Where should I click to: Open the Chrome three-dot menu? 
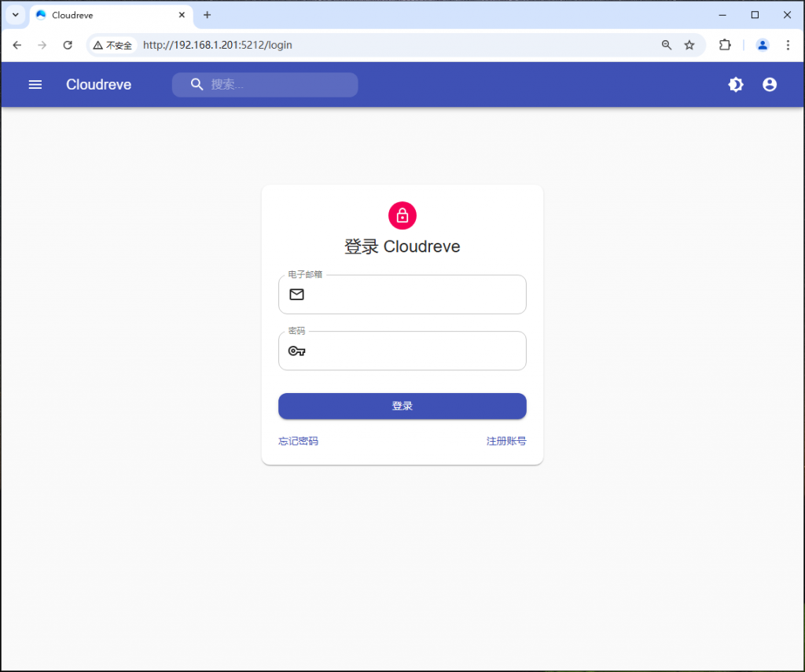click(788, 45)
